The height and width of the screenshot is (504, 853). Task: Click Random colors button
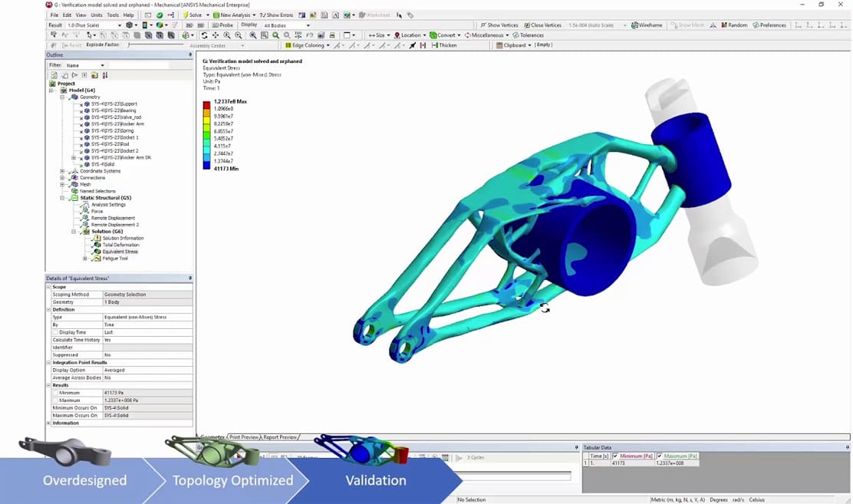[734, 25]
